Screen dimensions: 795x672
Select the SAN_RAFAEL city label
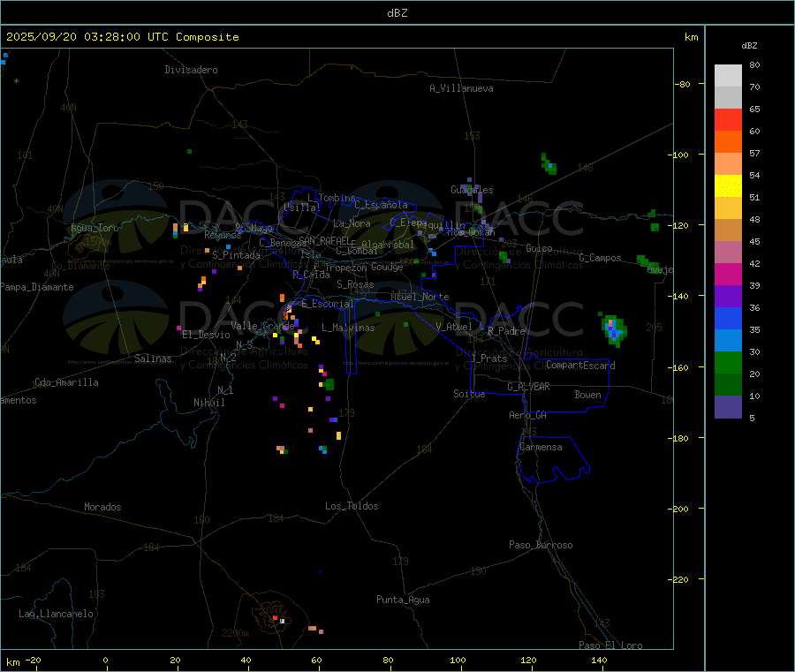pyautogui.click(x=322, y=240)
